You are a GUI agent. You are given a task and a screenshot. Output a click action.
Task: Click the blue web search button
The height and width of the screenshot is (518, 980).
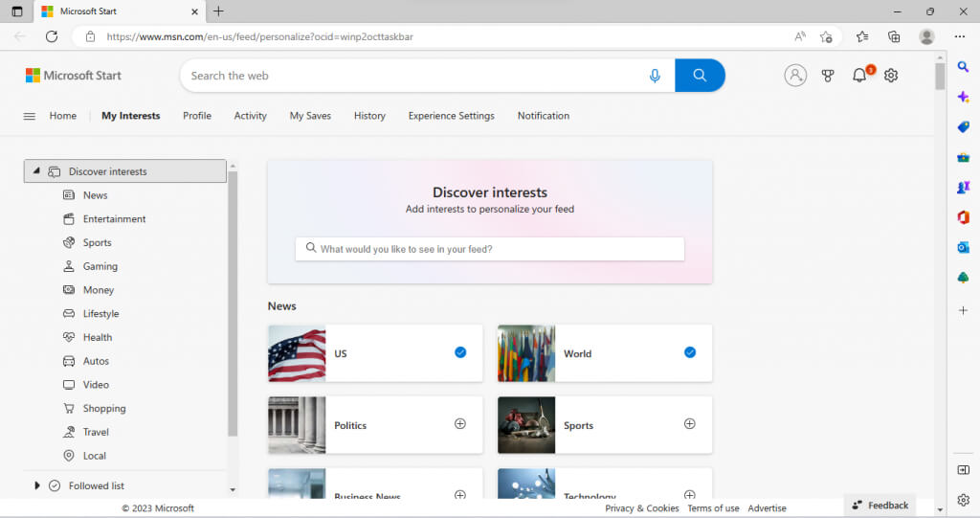700,76
